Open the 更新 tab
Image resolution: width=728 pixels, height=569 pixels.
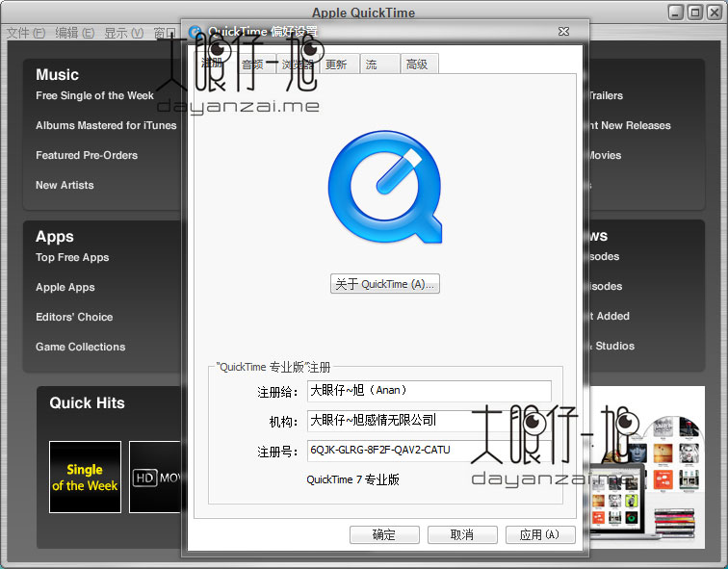pos(339,65)
